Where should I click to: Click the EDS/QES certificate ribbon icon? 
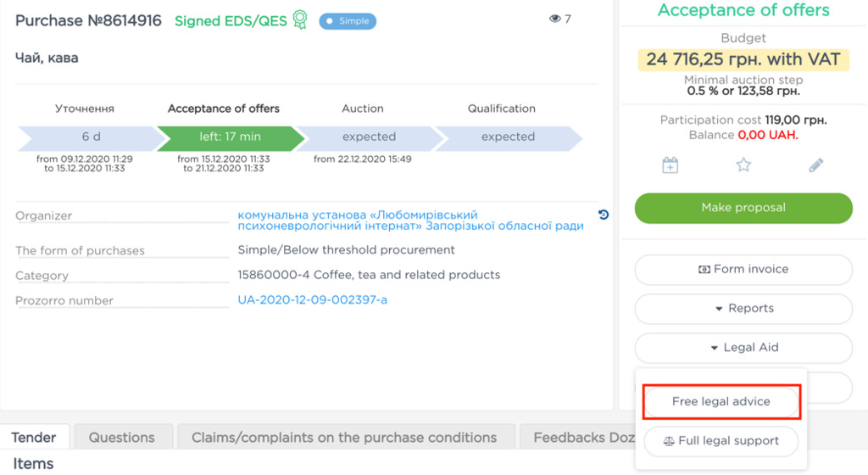[x=299, y=20]
